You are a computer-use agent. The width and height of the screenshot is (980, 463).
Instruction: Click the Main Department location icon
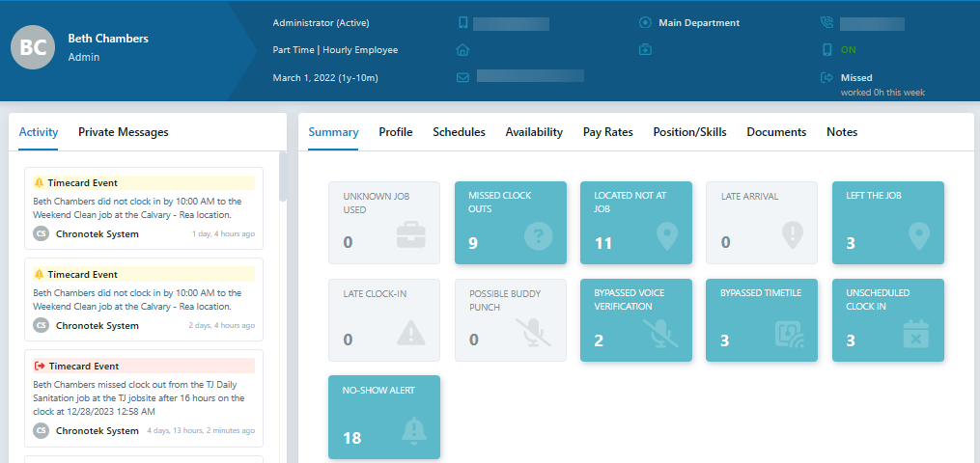[x=645, y=23]
